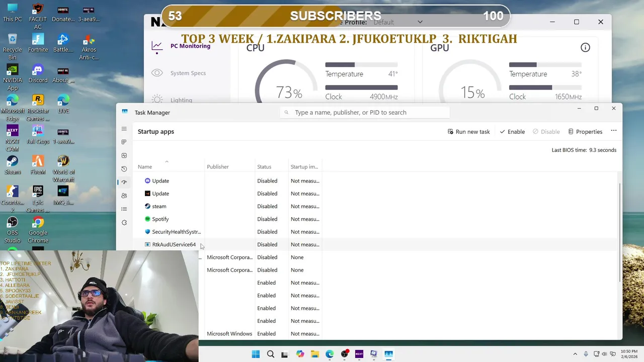Image resolution: width=644 pixels, height=362 pixels.
Task: Click microphone icon in system tray
Action: pyautogui.click(x=586, y=354)
